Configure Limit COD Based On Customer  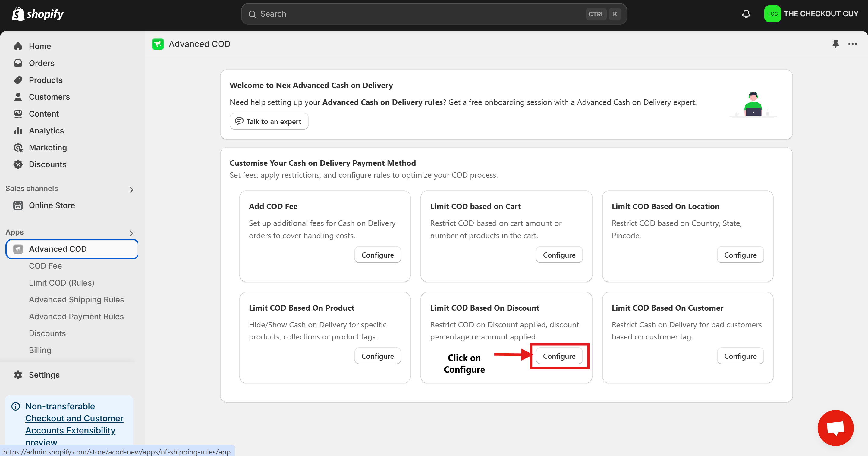pyautogui.click(x=740, y=356)
